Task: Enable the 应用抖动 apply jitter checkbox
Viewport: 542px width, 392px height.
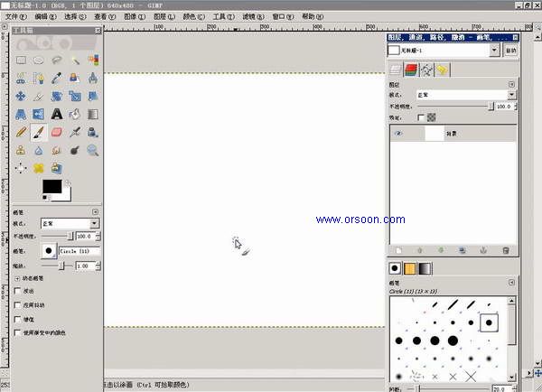Action: (x=17, y=305)
